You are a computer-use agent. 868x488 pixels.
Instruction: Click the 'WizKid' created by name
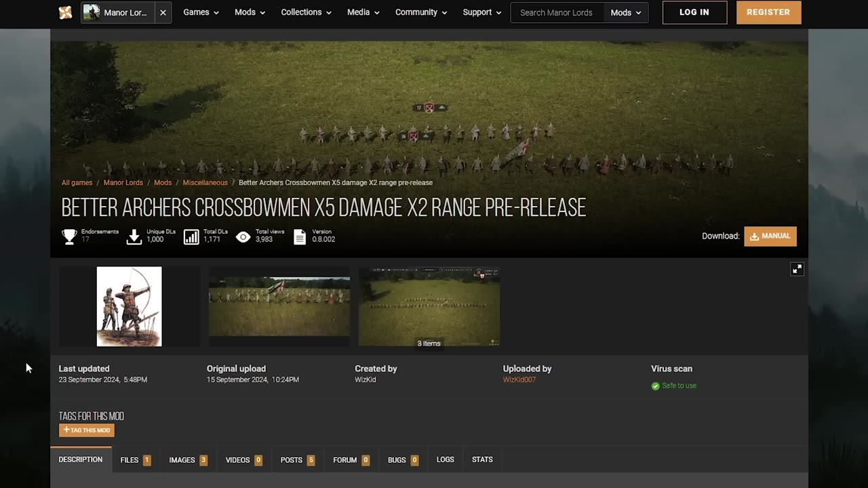pos(366,380)
